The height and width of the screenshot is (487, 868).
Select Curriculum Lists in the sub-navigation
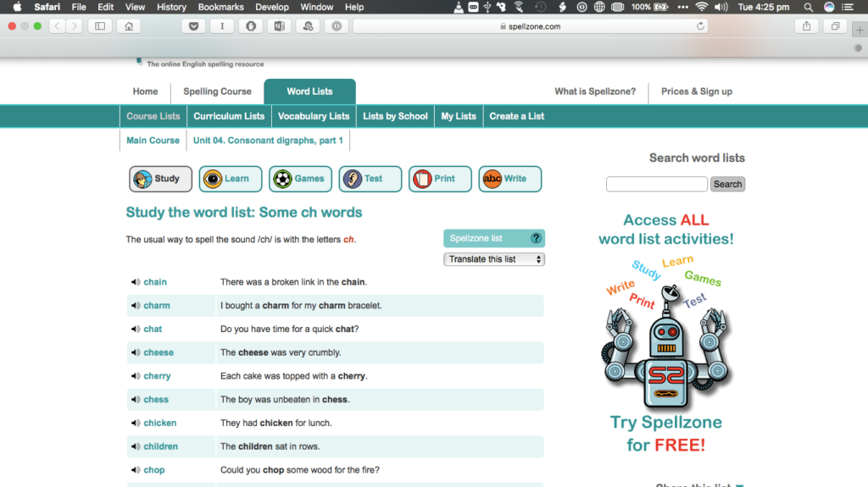(x=229, y=116)
